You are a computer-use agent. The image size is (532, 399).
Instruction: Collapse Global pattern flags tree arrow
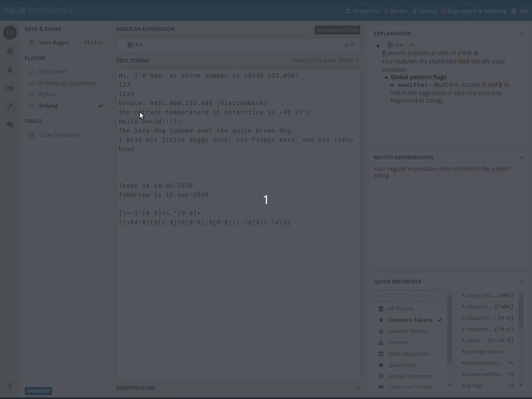click(386, 78)
